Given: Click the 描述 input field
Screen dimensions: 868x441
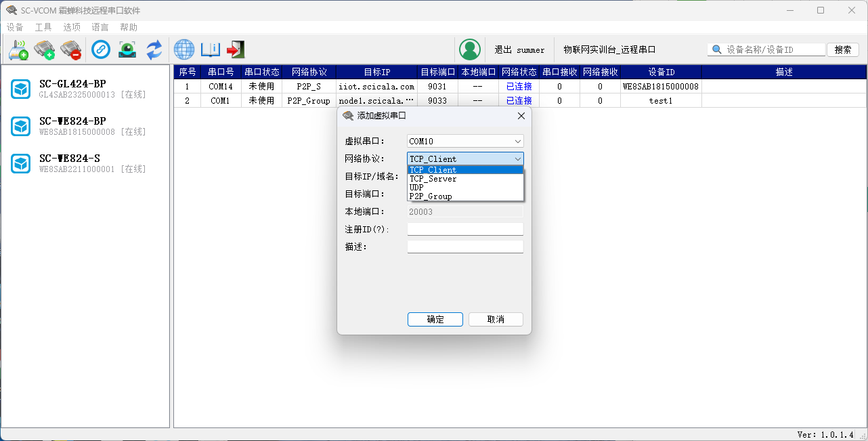Looking at the screenshot, I should point(465,247).
